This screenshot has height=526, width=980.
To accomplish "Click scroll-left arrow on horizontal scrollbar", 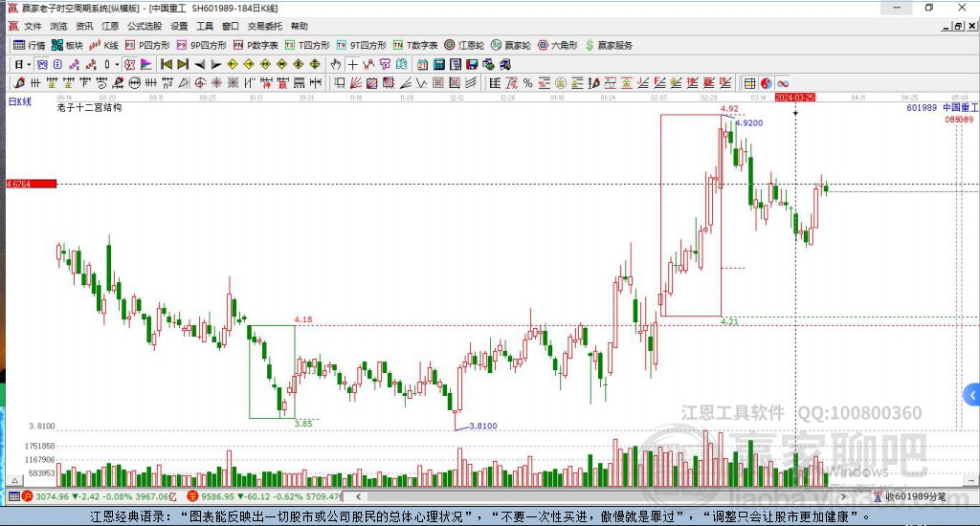I will (x=358, y=496).
